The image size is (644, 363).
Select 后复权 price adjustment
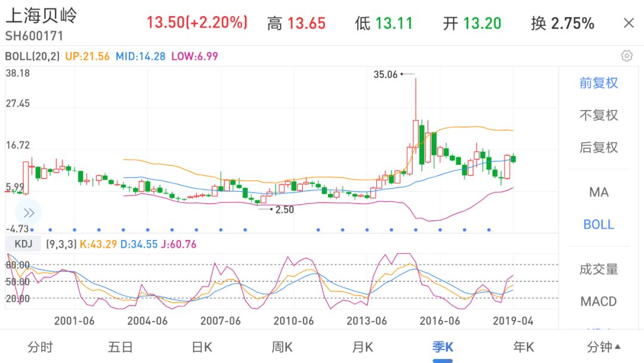(x=599, y=147)
